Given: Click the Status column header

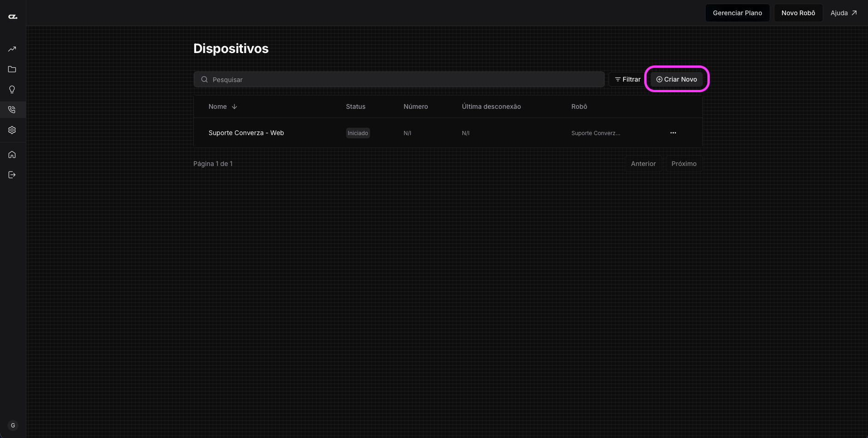Looking at the screenshot, I should point(356,107).
